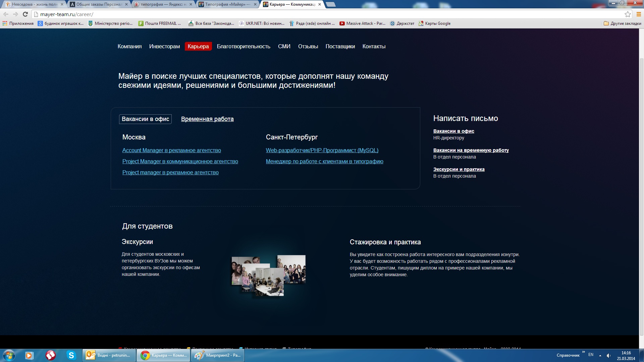Open Project manager в рекламное агентство vacancy

[x=170, y=173]
